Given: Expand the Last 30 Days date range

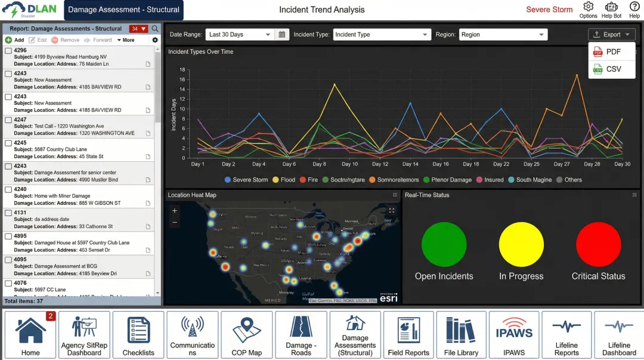Looking at the screenshot, I should tap(239, 35).
